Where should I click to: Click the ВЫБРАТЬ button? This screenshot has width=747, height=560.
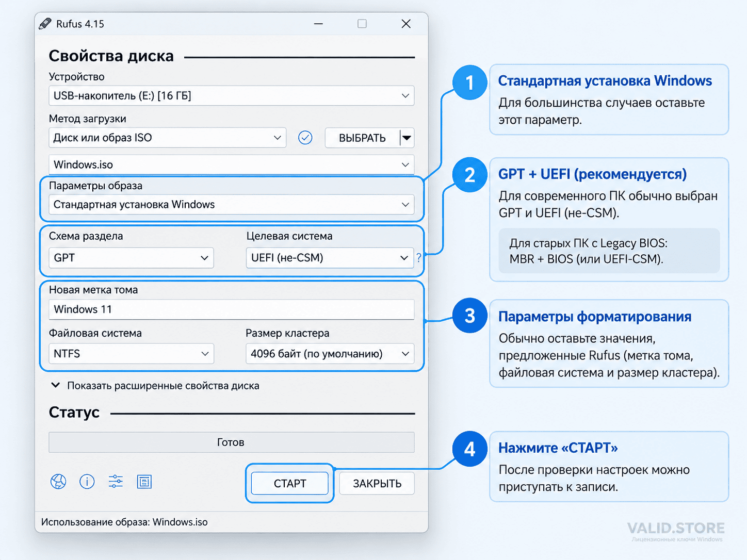362,138
